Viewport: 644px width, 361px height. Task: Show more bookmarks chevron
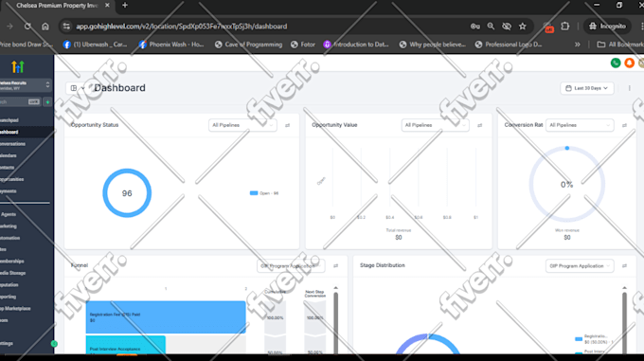point(578,45)
